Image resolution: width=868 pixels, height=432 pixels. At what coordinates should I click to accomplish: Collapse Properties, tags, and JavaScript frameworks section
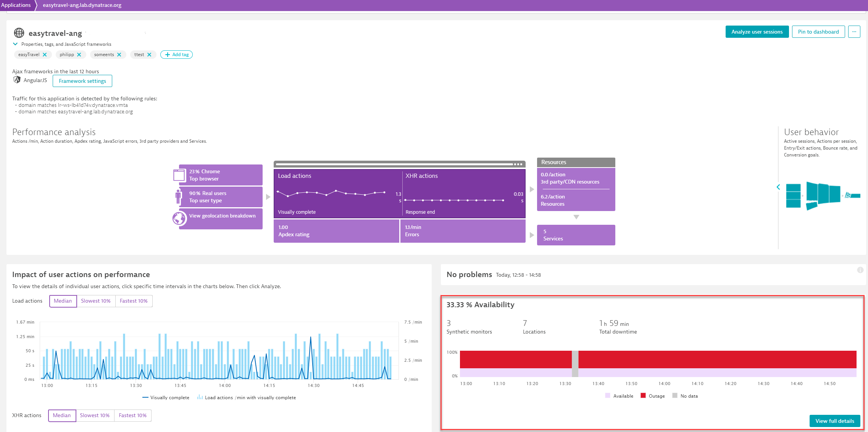click(x=15, y=44)
